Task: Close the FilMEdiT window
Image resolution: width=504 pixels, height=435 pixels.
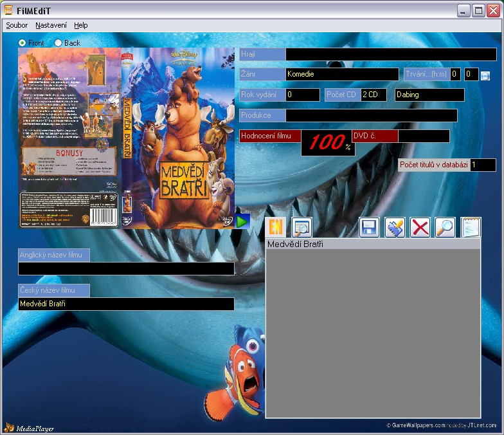Action: point(493,10)
